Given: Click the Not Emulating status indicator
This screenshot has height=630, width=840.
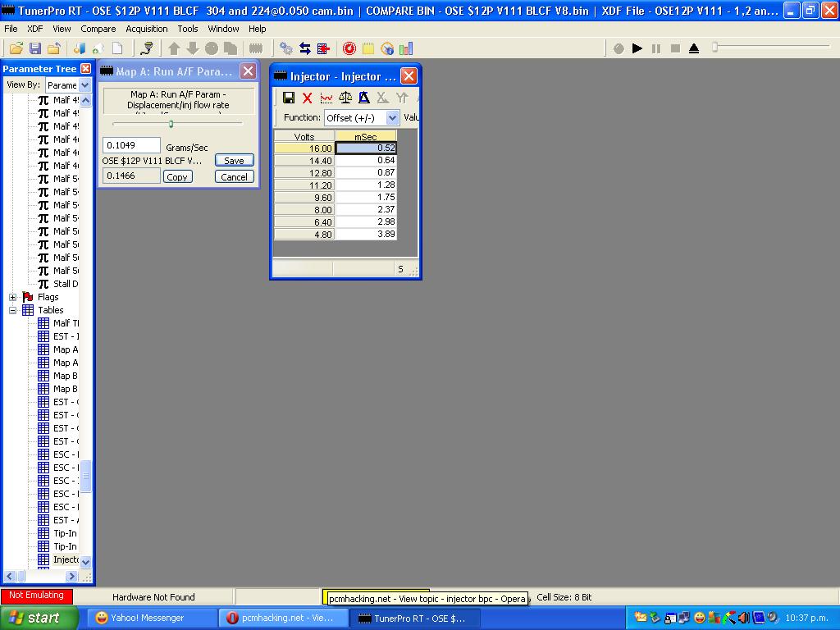Looking at the screenshot, I should 36,596.
